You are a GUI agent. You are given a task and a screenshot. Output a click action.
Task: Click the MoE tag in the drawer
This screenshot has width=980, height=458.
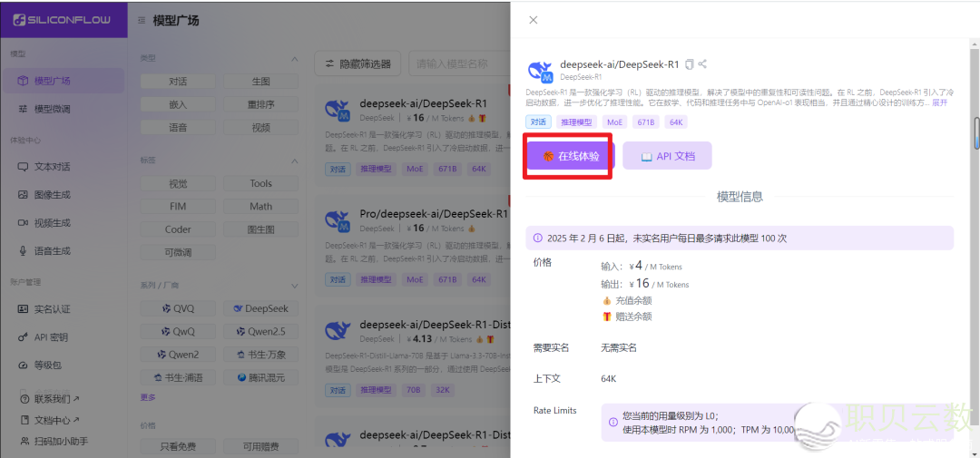pos(617,122)
